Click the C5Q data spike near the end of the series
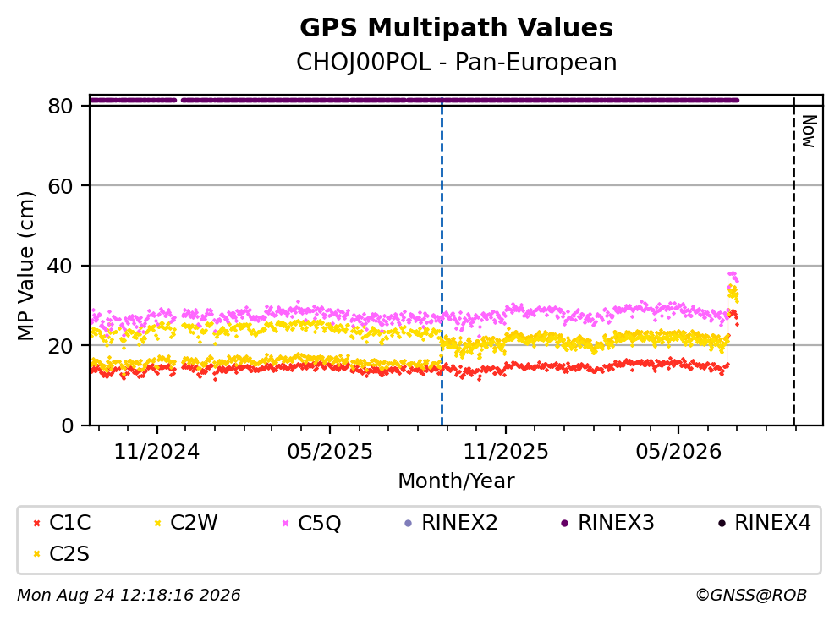840x621 pixels. 733,276
